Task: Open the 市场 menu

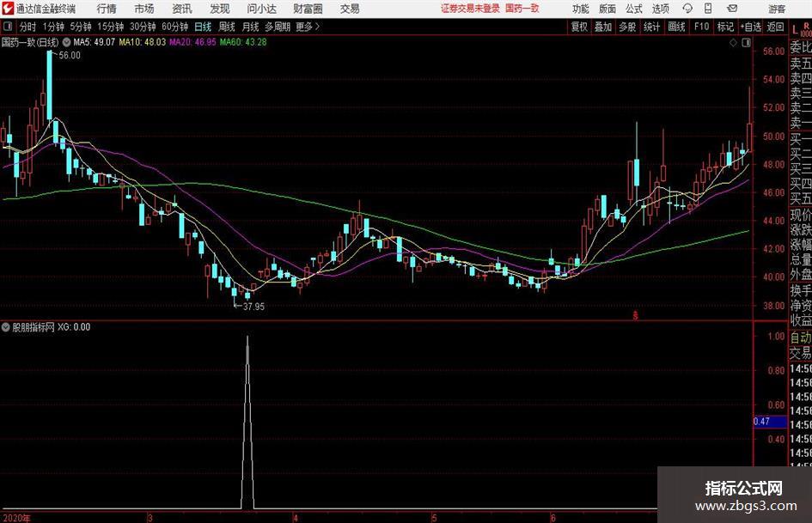Action: 144,9
